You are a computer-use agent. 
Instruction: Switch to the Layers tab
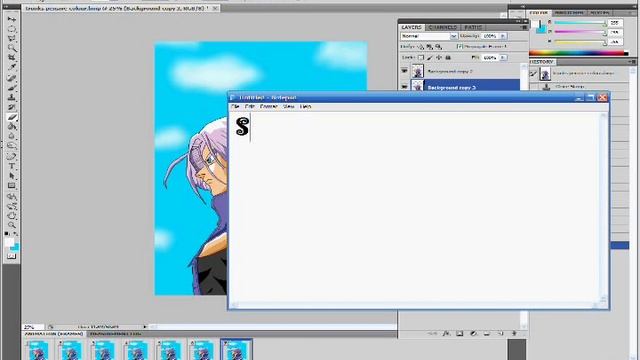411,27
